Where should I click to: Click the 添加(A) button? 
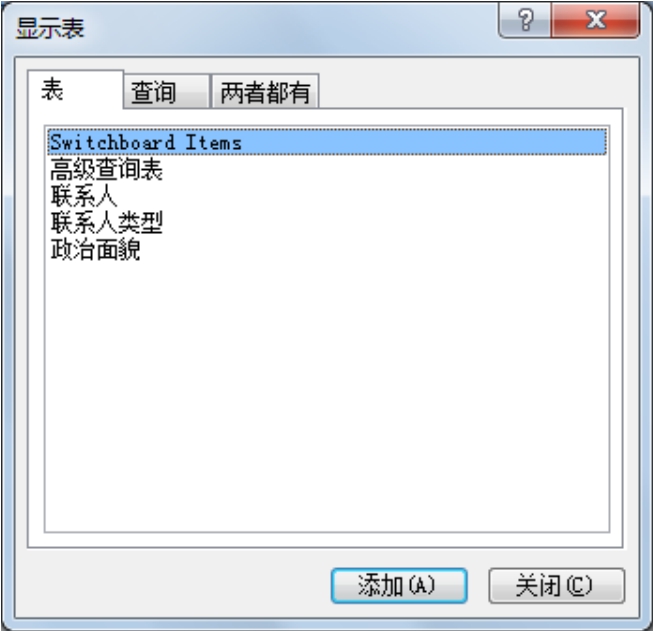click(399, 585)
